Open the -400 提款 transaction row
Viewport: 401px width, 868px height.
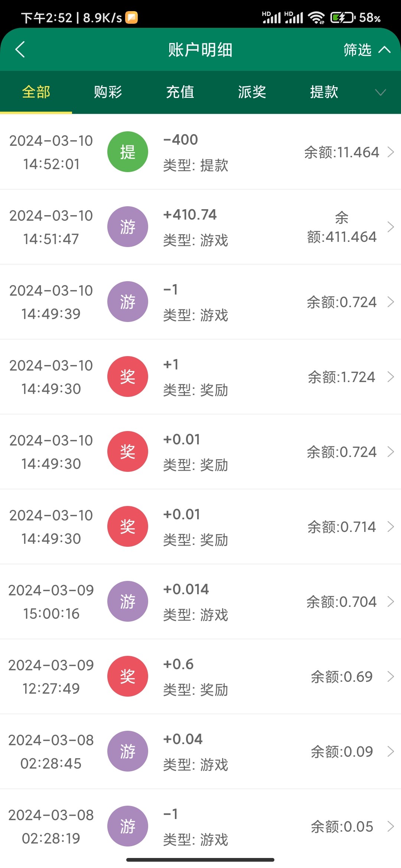(x=200, y=152)
